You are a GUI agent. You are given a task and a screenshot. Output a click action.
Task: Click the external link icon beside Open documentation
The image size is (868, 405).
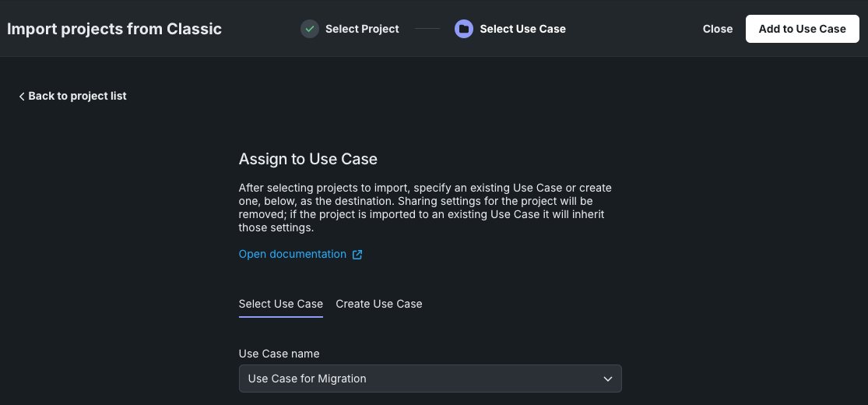[x=357, y=255]
